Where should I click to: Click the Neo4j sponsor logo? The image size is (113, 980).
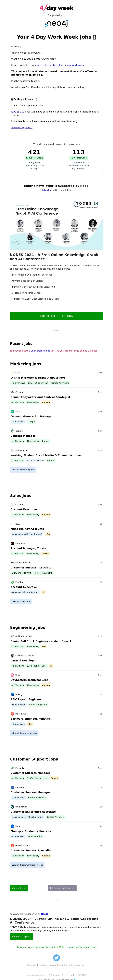[56, 24]
